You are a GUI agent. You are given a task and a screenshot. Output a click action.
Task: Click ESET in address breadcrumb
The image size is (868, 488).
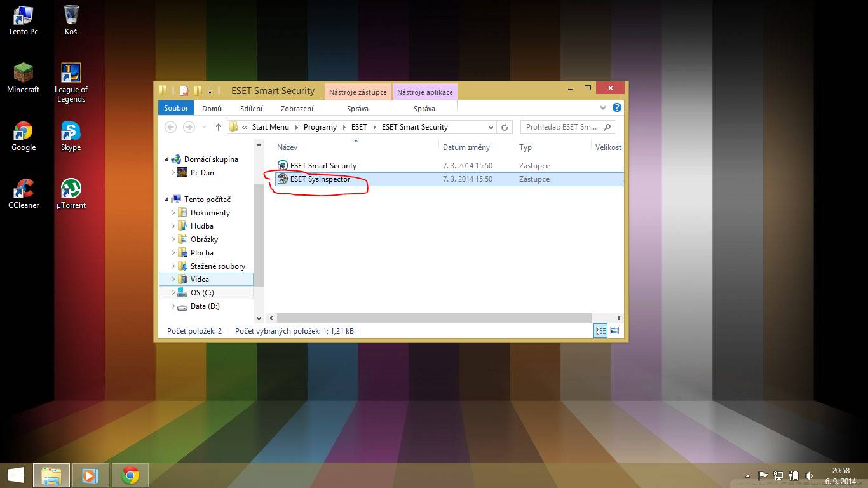(x=359, y=127)
